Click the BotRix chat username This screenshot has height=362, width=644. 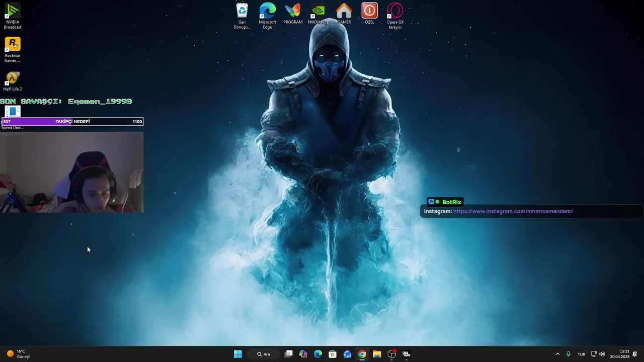click(x=451, y=202)
